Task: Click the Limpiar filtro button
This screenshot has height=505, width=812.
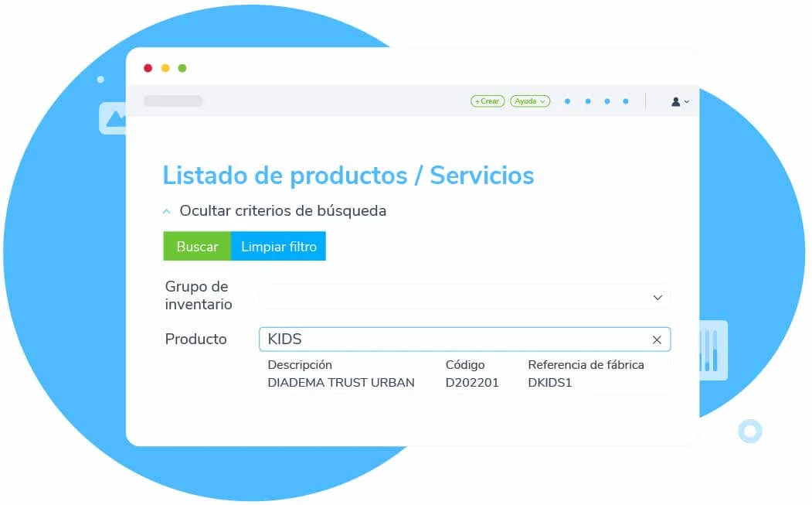Action: pyautogui.click(x=278, y=246)
